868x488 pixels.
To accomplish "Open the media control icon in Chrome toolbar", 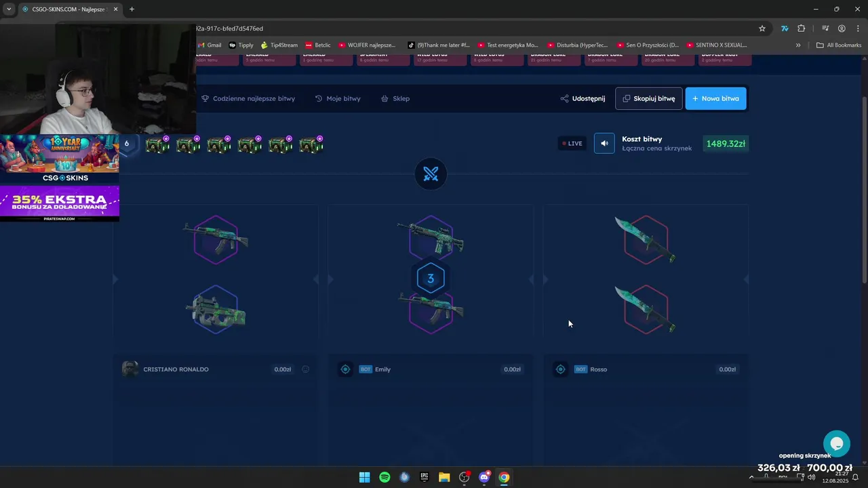I will coord(825,28).
